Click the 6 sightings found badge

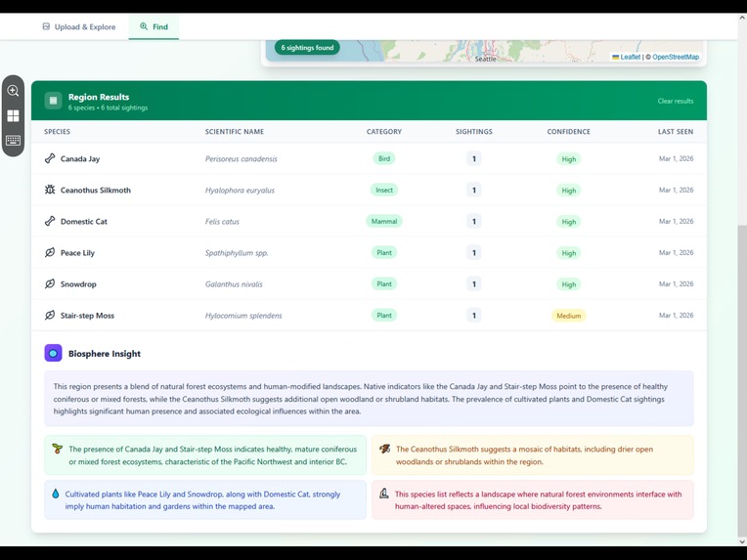click(307, 48)
